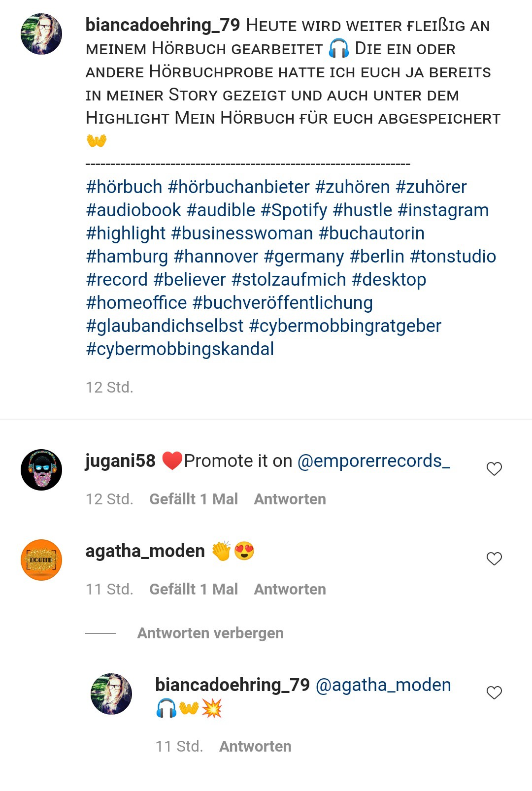The width and height of the screenshot is (532, 791).
Task: Reply to agatha_moden via 'Antworten'
Action: pos(290,589)
